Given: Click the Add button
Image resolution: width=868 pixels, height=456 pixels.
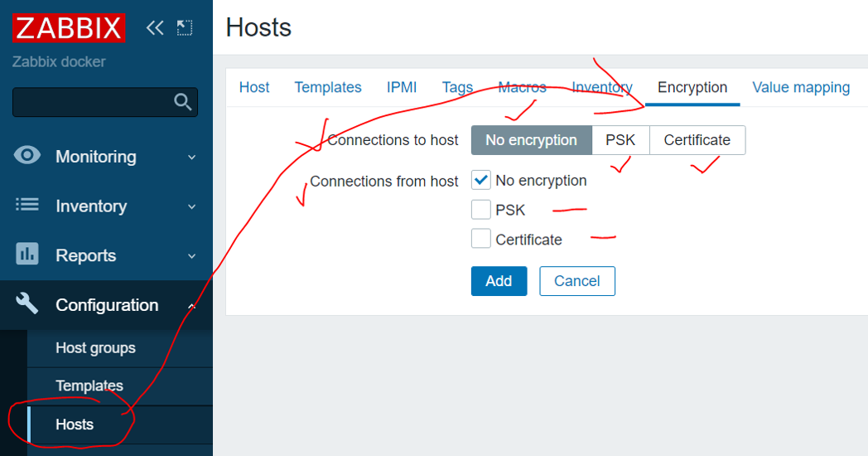Looking at the screenshot, I should coord(499,281).
